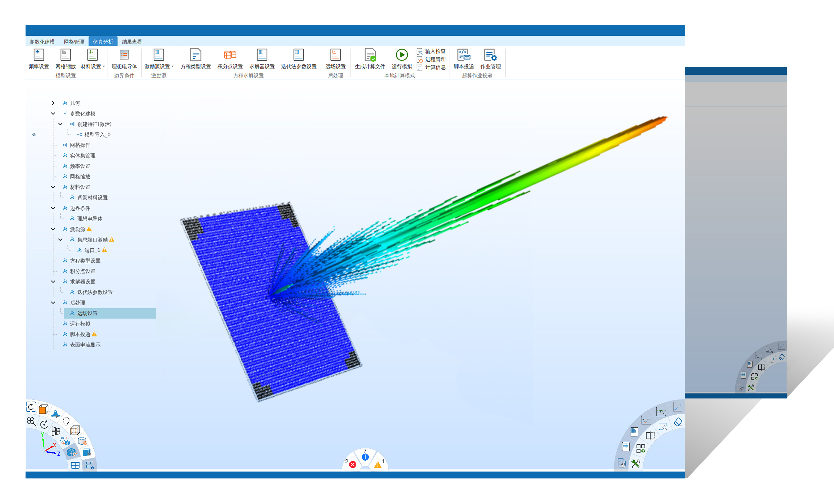Screen dimensions: 834x504
Task: Toggle the yellow warning messages indicator
Action: 378,465
